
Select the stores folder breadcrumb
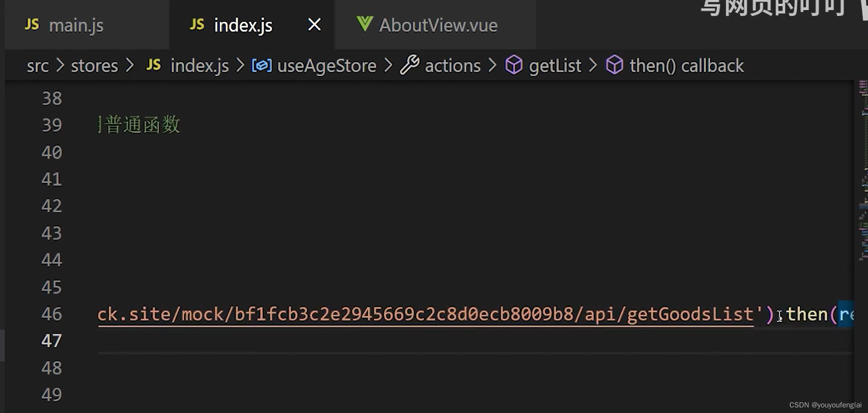tap(94, 65)
